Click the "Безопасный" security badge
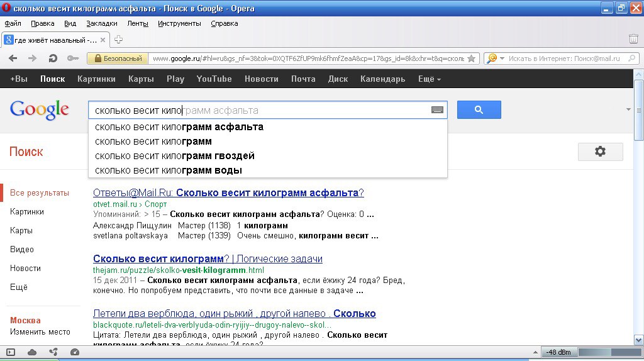Screen dimensions: 644x361 pyautogui.click(x=118, y=58)
